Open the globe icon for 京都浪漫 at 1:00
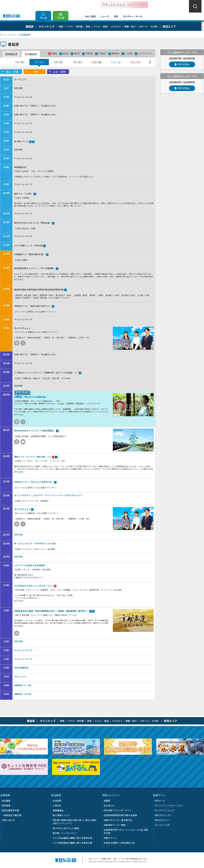 [16, 633]
